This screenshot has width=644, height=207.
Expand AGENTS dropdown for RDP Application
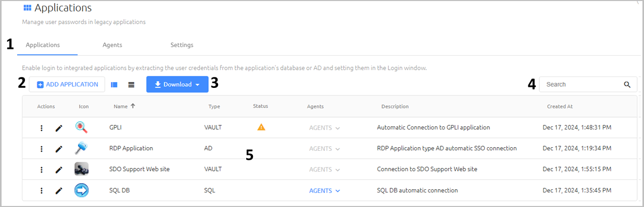[x=325, y=149]
